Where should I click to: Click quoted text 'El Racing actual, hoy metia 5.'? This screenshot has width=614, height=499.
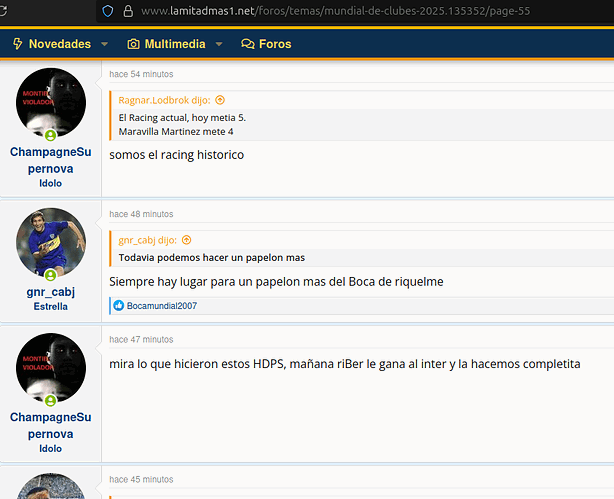point(182,118)
